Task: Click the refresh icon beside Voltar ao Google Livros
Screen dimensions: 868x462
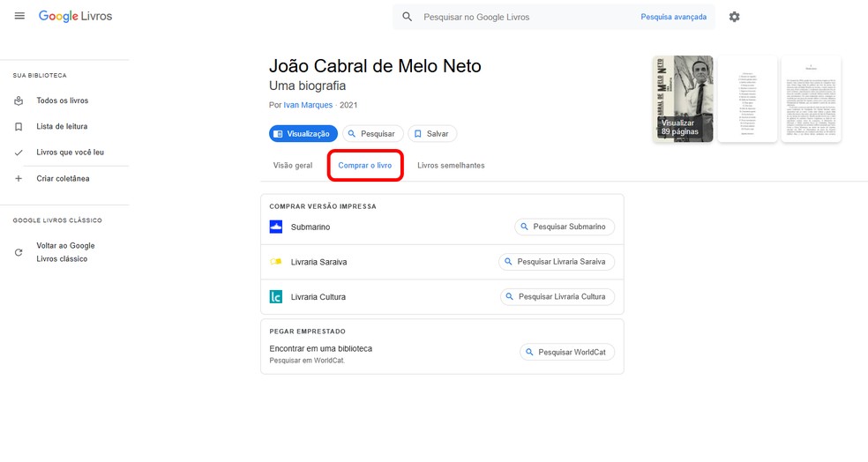Action: (19, 252)
